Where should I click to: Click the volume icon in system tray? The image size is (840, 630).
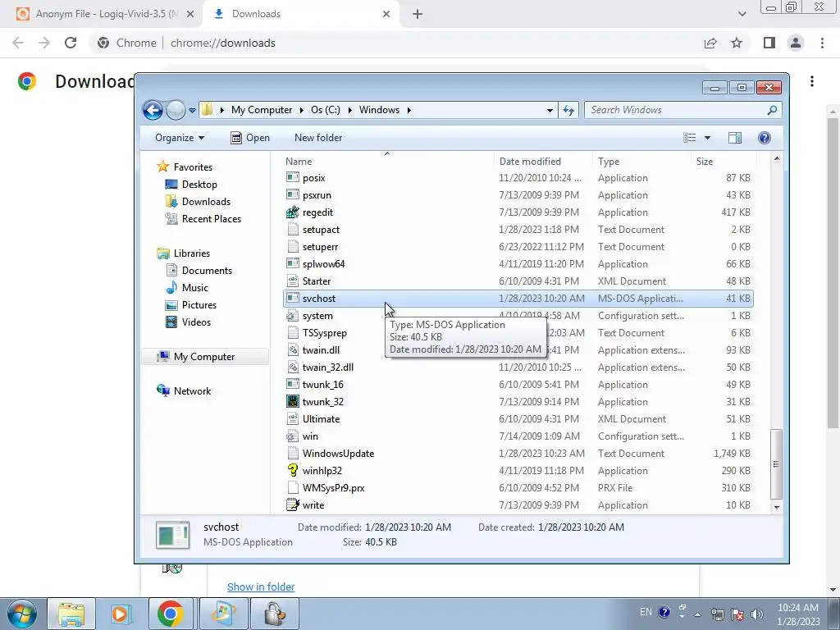point(757,614)
